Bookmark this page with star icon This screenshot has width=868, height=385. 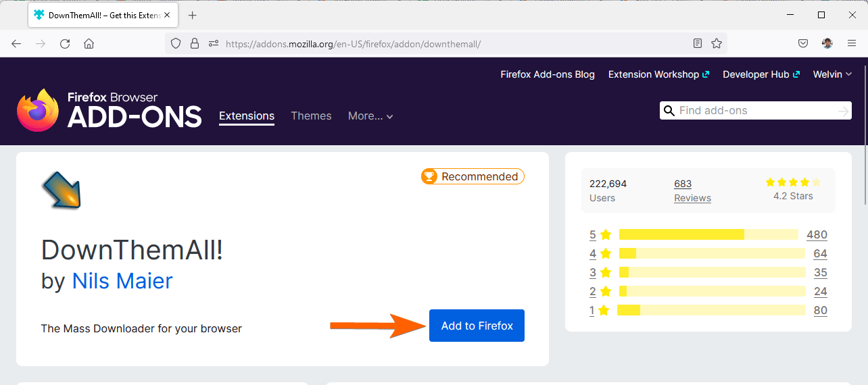[717, 44]
